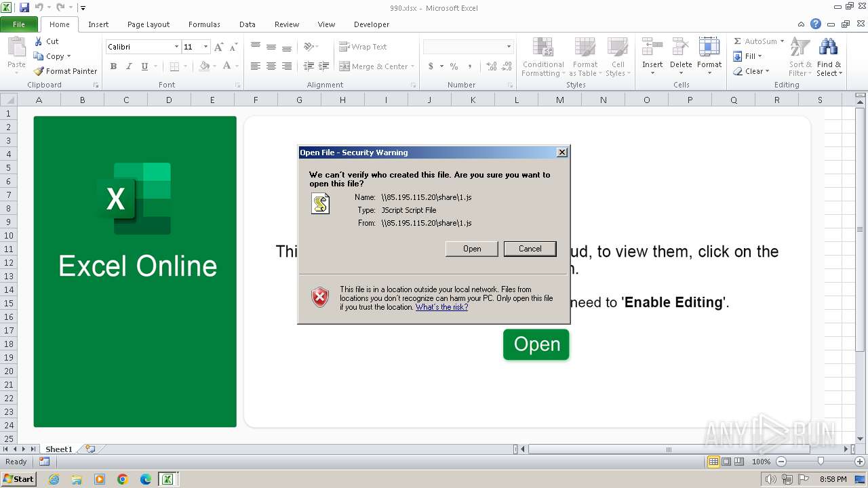Image resolution: width=868 pixels, height=488 pixels.
Task: Switch to the Page Layout tab
Action: click(x=149, y=24)
